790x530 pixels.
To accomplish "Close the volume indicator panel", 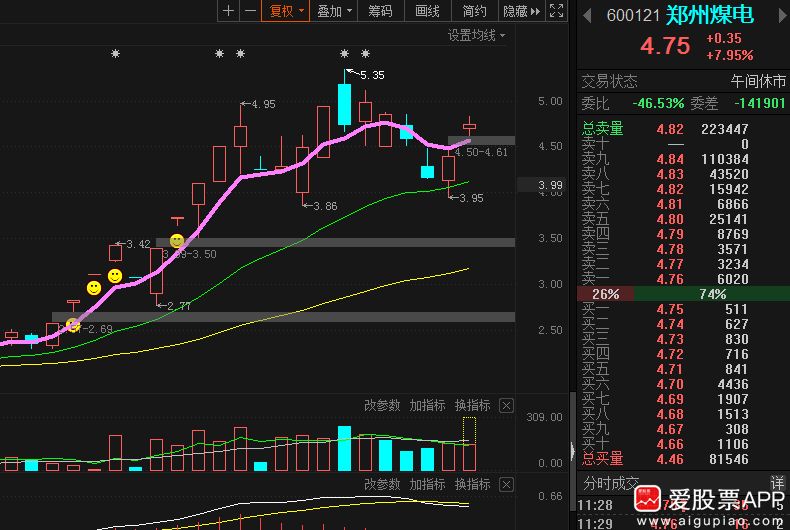I will (506, 406).
